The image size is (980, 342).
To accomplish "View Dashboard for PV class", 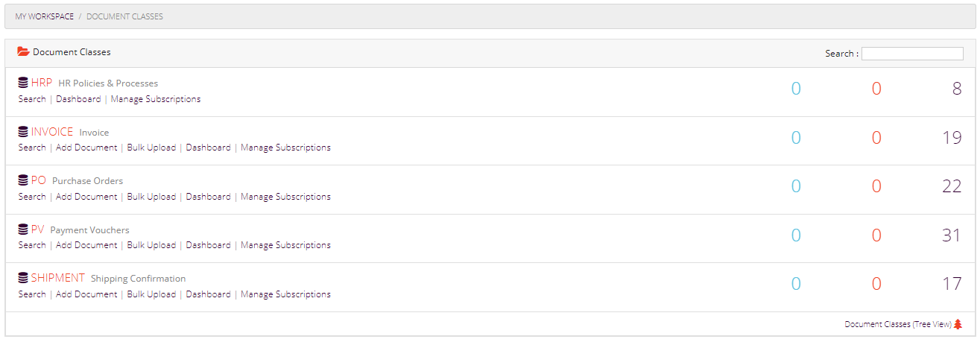I will [x=208, y=245].
